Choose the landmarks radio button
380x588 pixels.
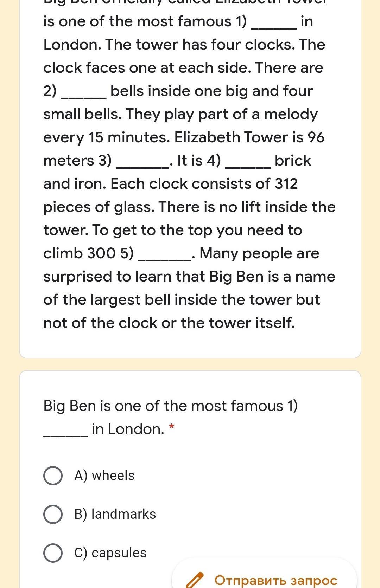coord(53,515)
